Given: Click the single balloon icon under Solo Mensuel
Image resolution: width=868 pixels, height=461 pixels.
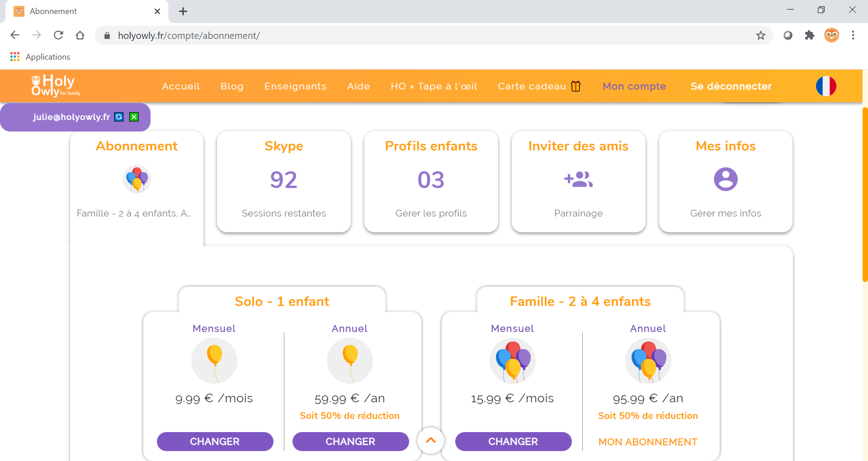Looking at the screenshot, I should pyautogui.click(x=214, y=361).
